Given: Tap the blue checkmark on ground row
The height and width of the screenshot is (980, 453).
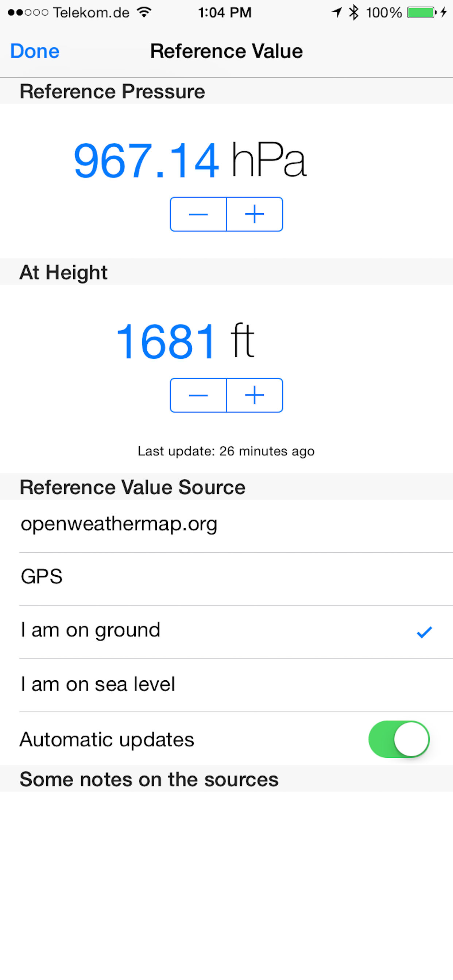Looking at the screenshot, I should (424, 632).
